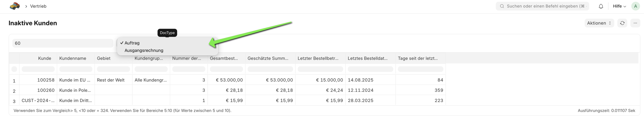Screen dimensions: 644x128
Task: Click the Gebiet column filter field
Action: click(x=113, y=69)
